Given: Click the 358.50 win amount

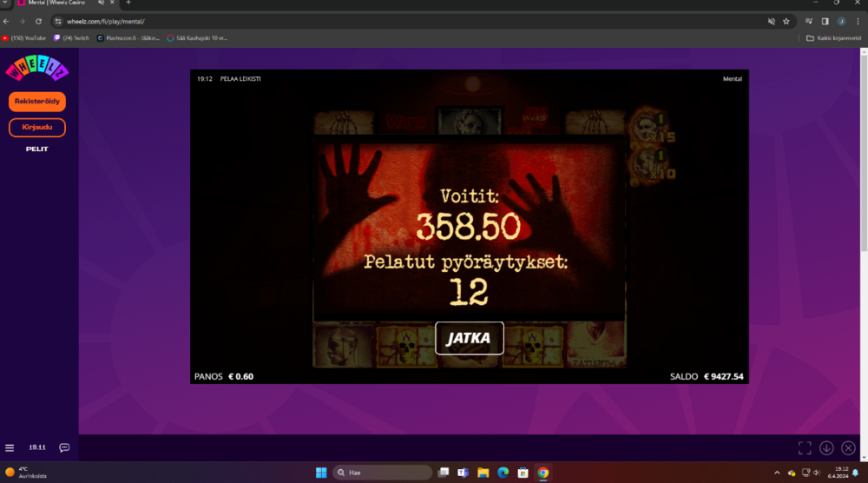Looking at the screenshot, I should point(469,227).
